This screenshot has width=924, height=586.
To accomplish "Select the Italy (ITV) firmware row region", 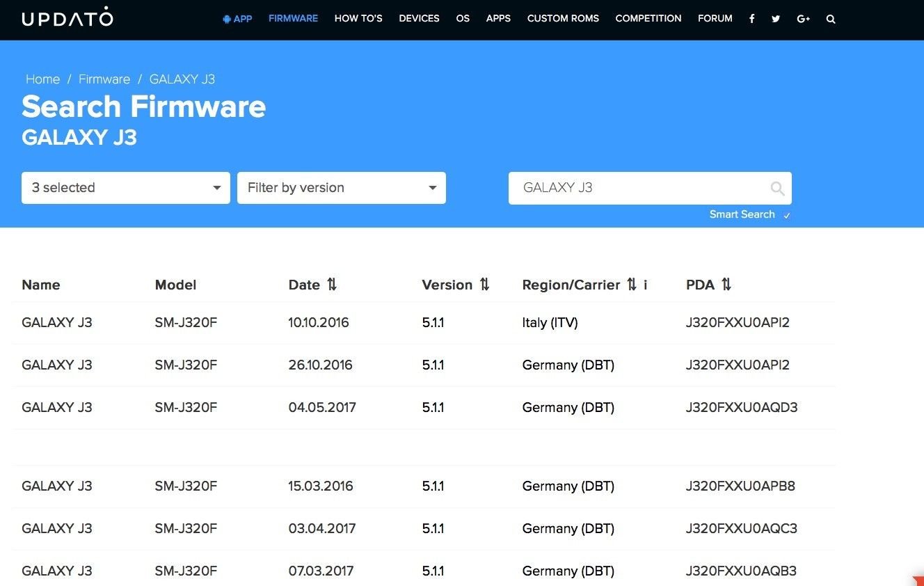I will click(x=550, y=323).
